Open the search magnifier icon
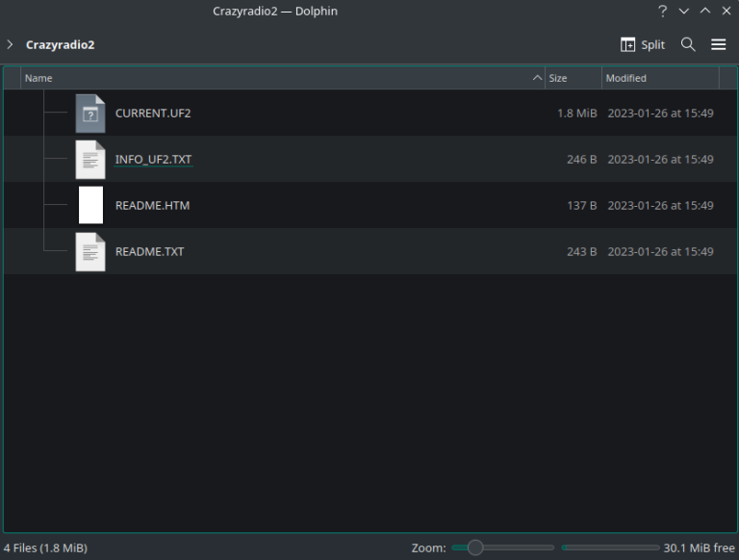Image resolution: width=739 pixels, height=560 pixels. pyautogui.click(x=688, y=44)
